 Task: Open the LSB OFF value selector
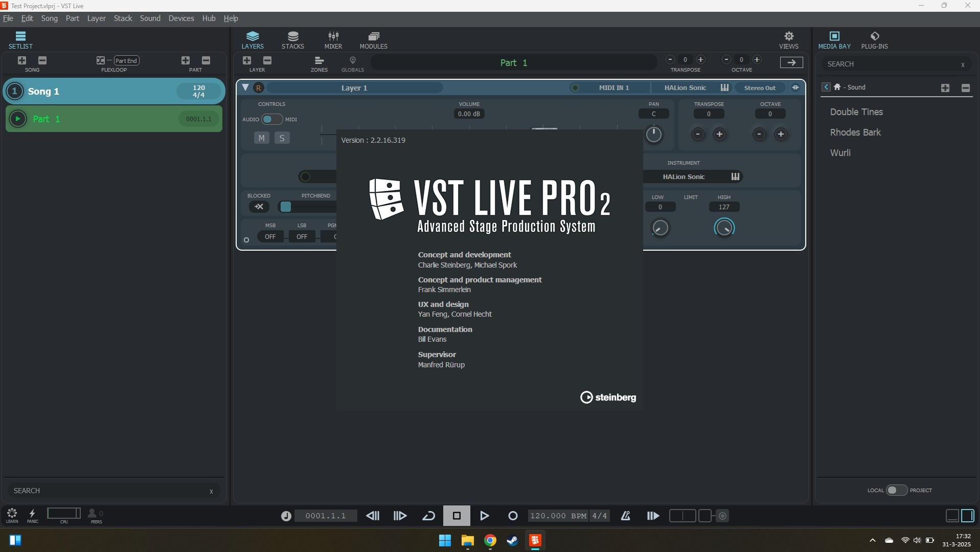tap(302, 236)
